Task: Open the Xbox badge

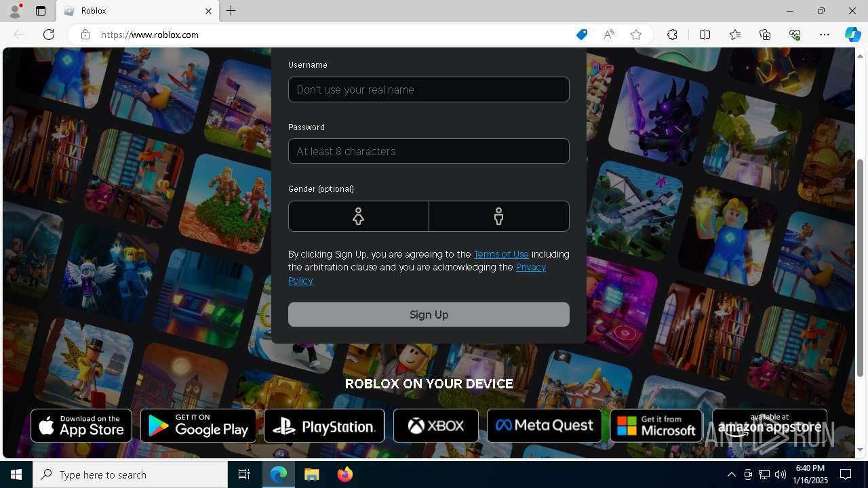Action: pyautogui.click(x=436, y=426)
